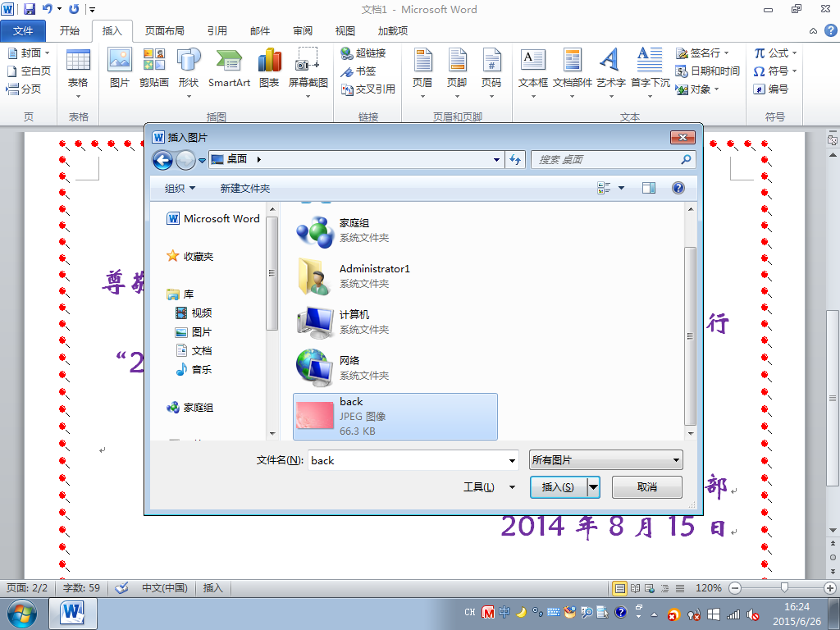
Task: Insert 艺术字 WordArt
Action: click(x=610, y=72)
